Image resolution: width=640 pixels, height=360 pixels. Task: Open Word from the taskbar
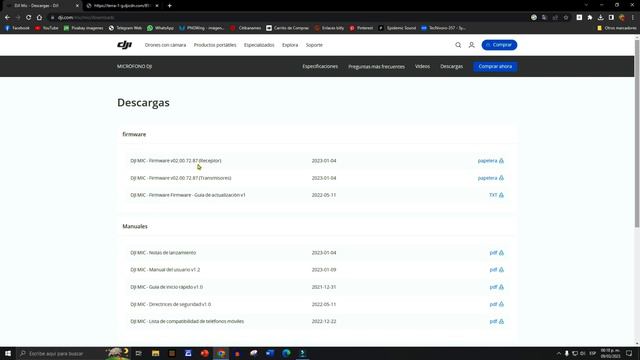point(270,353)
